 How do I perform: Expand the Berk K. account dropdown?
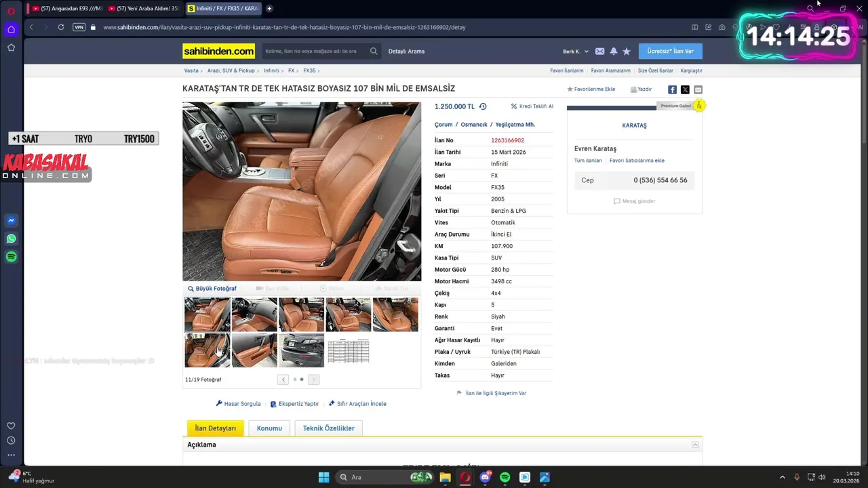pyautogui.click(x=576, y=52)
